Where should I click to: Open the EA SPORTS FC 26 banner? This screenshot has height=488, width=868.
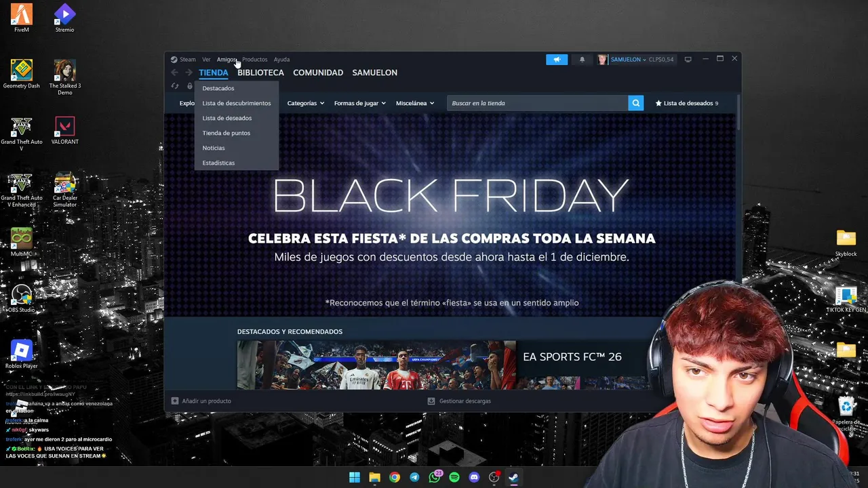point(376,365)
